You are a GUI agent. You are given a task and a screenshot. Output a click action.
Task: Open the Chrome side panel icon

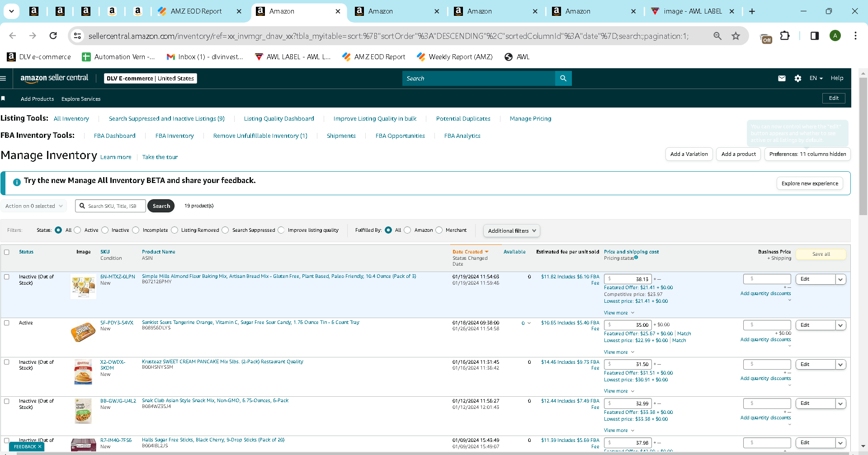click(815, 36)
